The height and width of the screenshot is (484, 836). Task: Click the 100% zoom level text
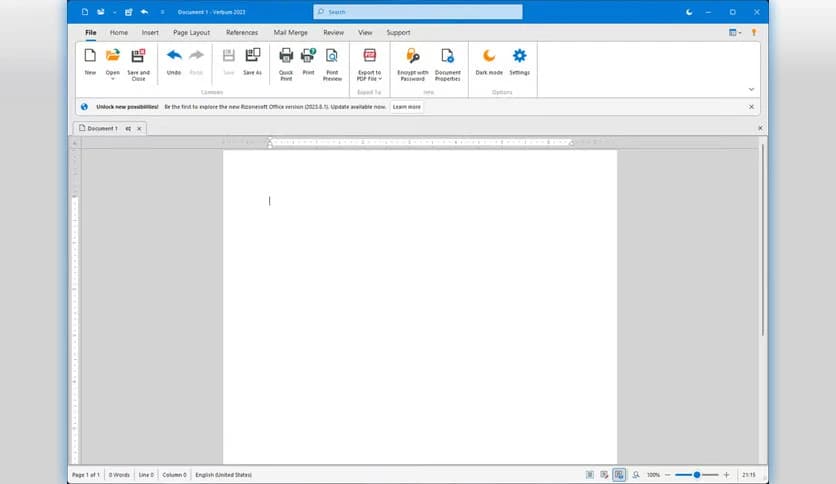(x=653, y=474)
